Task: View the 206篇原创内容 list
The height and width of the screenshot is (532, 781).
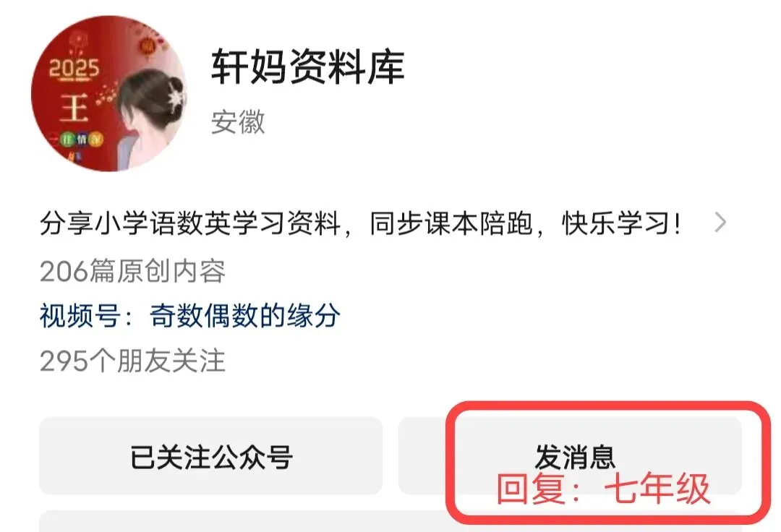Action: point(132,271)
